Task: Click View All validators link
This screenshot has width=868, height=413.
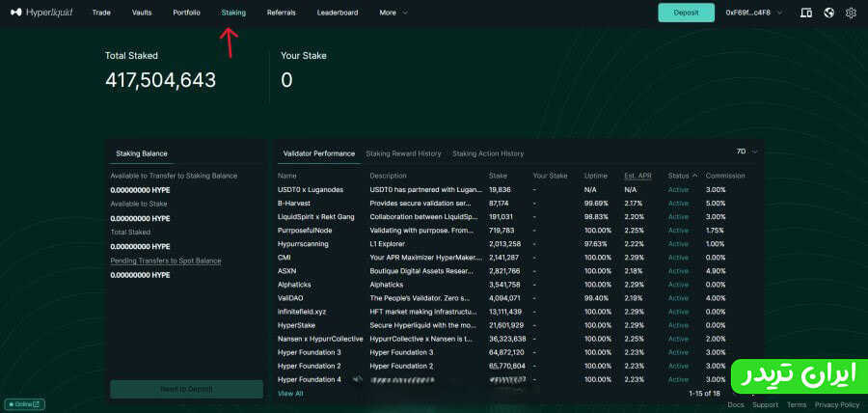Action: (x=290, y=394)
